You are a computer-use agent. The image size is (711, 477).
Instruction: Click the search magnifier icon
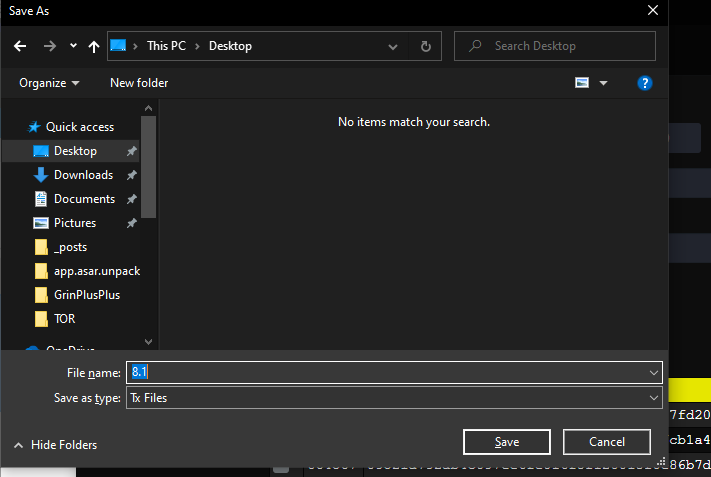[475, 46]
